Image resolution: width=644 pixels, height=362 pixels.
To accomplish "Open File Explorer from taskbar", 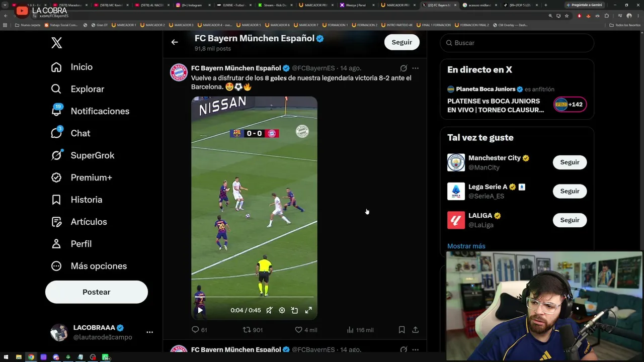I will pos(19,357).
